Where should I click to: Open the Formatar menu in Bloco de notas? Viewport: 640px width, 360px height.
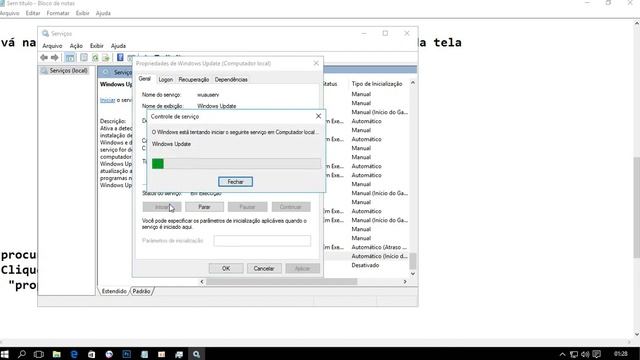[x=58, y=13]
